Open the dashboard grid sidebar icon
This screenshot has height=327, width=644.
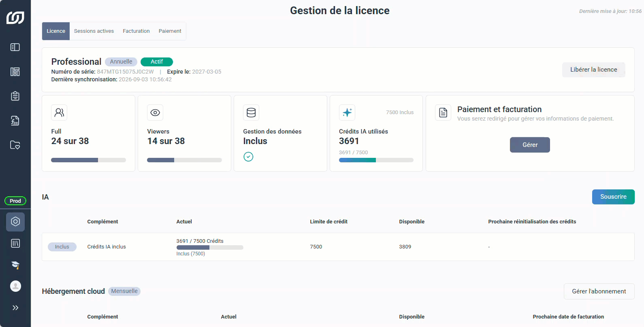point(15,72)
